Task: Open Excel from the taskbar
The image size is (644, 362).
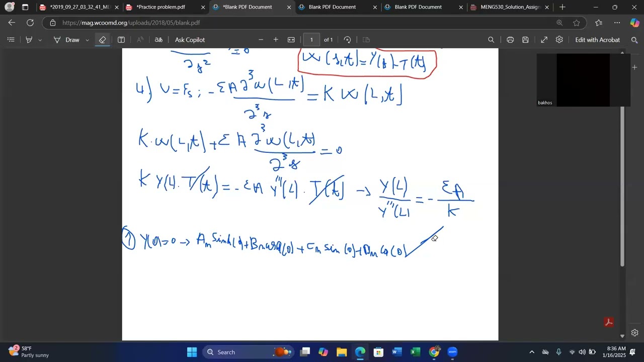Action: [415, 352]
